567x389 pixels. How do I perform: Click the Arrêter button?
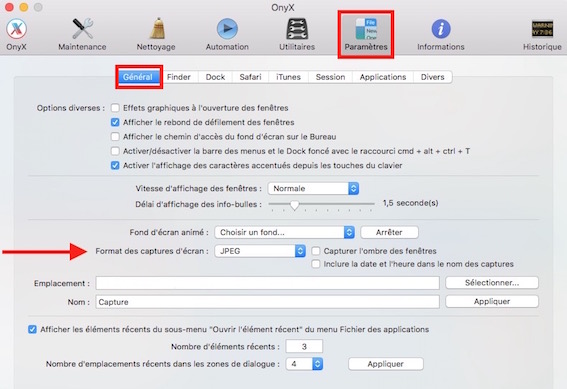389,232
